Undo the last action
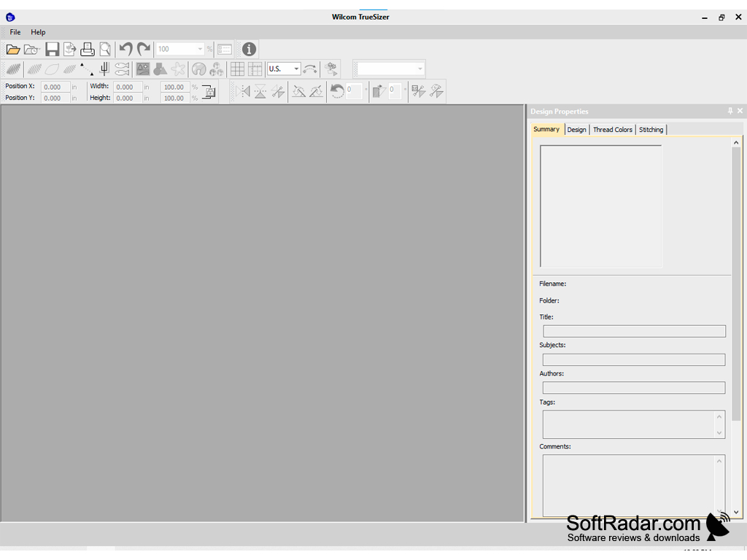 coord(125,49)
